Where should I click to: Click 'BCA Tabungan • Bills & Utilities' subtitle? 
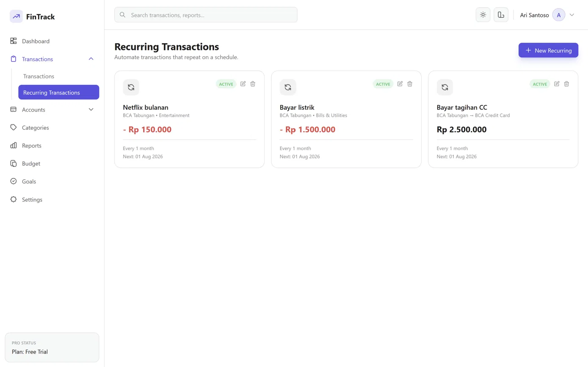click(x=314, y=115)
